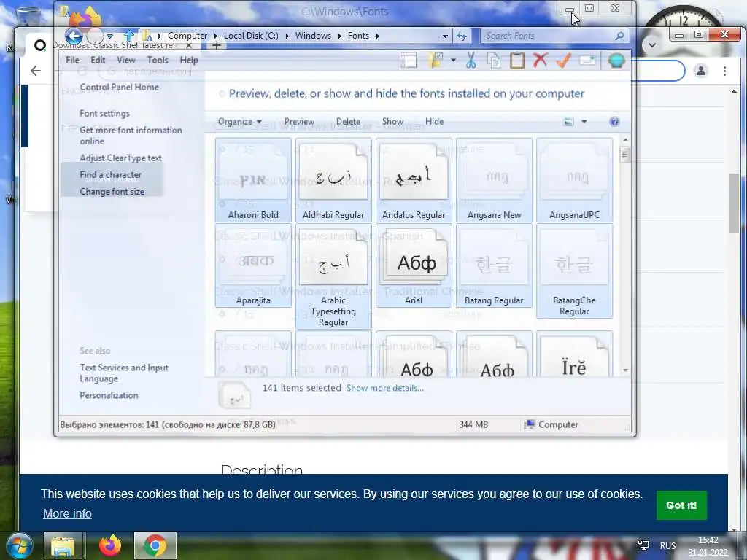Open the Tools menu
This screenshot has width=747, height=560.
point(158,60)
